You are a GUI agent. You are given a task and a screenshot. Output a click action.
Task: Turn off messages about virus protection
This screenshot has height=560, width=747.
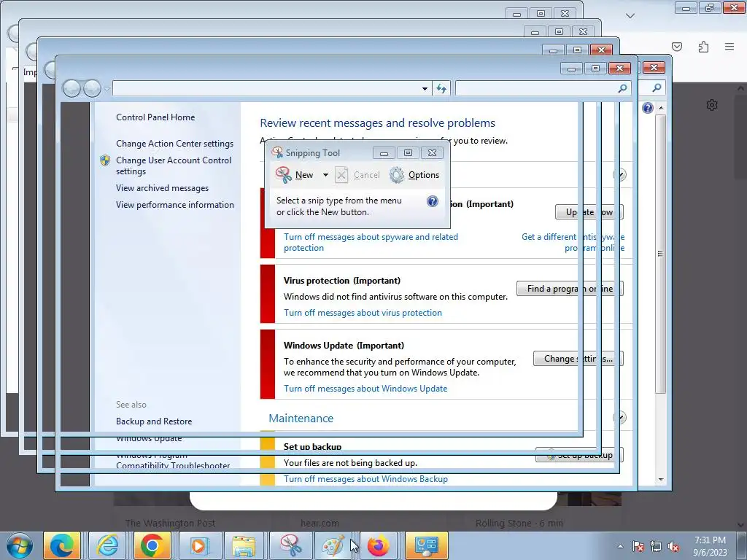click(x=363, y=313)
